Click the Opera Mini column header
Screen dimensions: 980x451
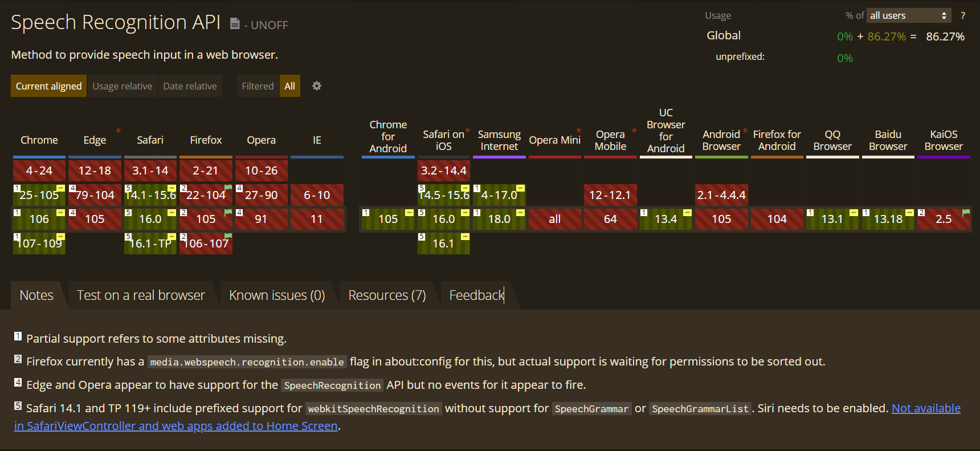[x=555, y=140]
